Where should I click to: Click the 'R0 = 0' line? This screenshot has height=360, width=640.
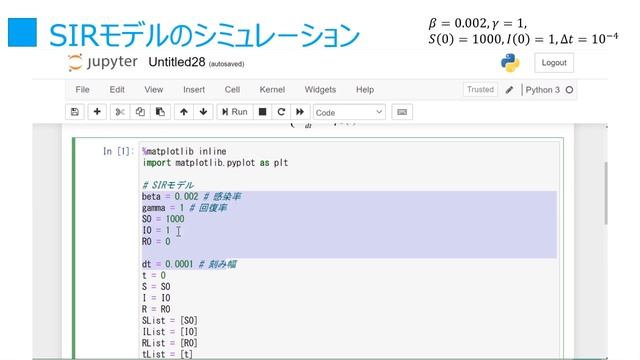tap(156, 242)
